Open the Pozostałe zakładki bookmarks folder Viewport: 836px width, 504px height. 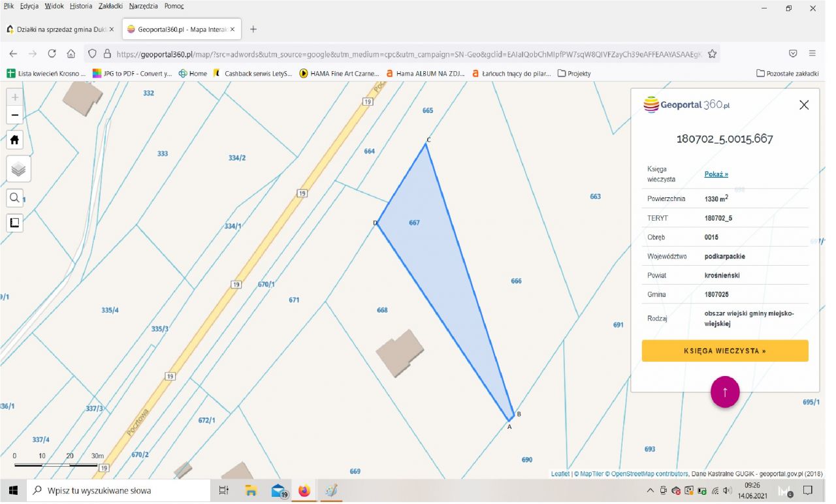pos(788,74)
